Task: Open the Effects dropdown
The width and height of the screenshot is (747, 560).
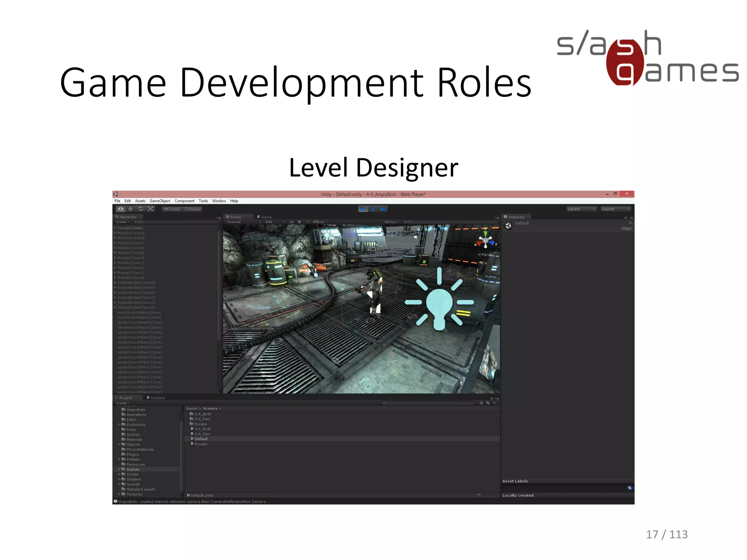Action: [x=320, y=222]
